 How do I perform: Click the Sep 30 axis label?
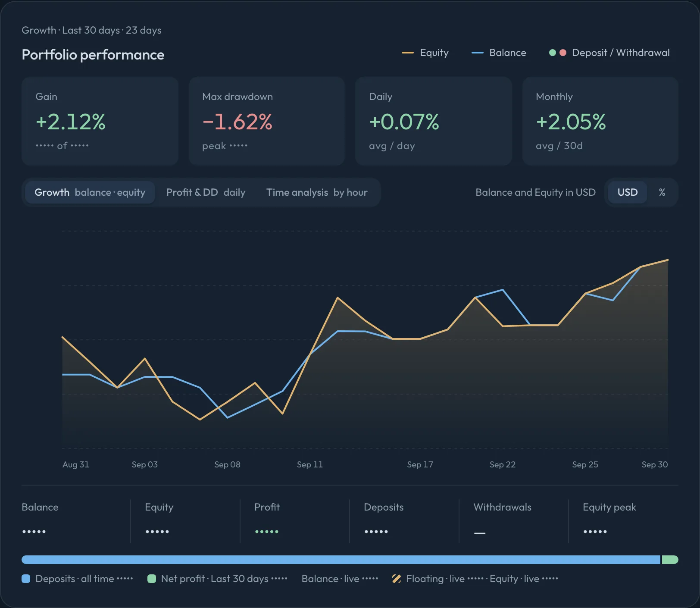point(654,464)
